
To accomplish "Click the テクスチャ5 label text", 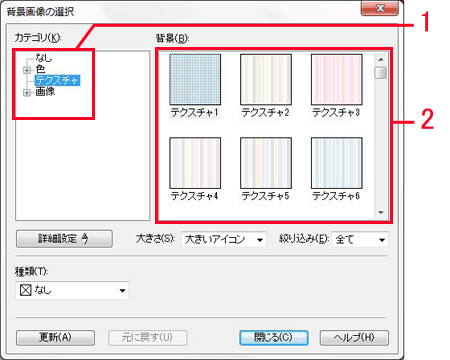I will point(265,196).
